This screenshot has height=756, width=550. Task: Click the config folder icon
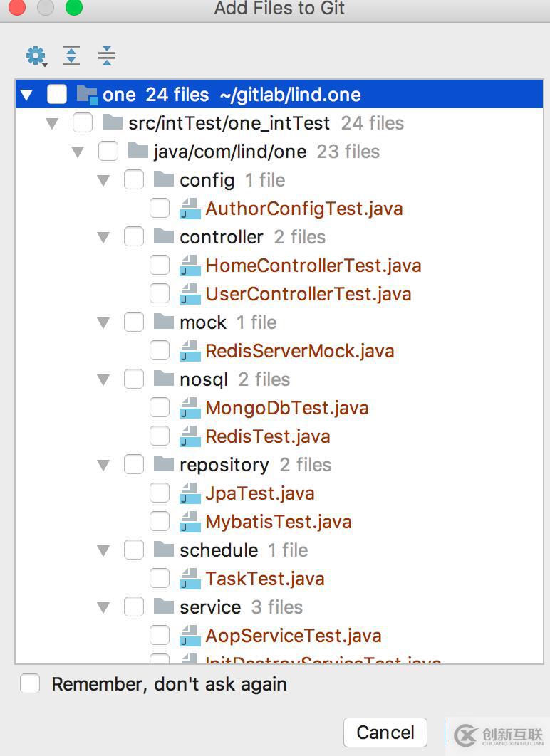tap(164, 179)
